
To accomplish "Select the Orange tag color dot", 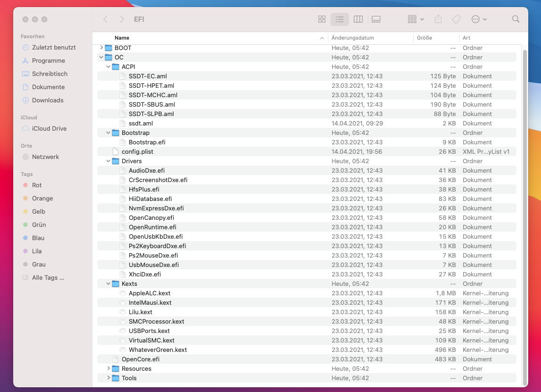I will (25, 198).
